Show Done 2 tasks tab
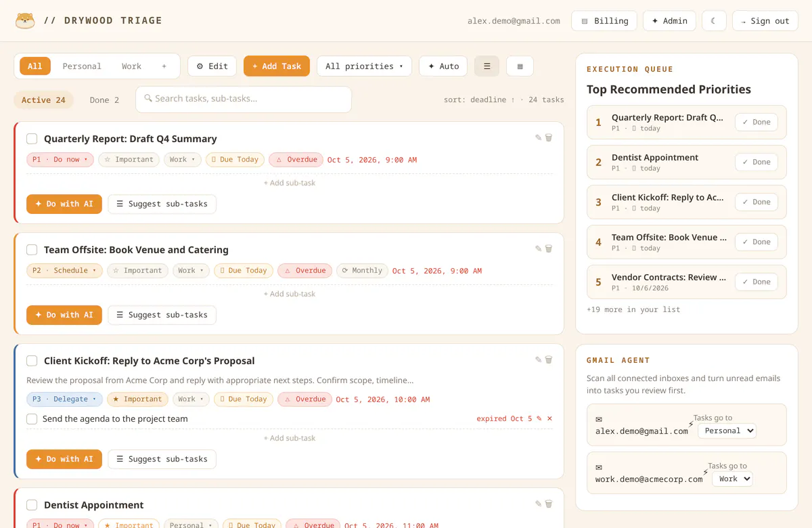 coord(104,100)
